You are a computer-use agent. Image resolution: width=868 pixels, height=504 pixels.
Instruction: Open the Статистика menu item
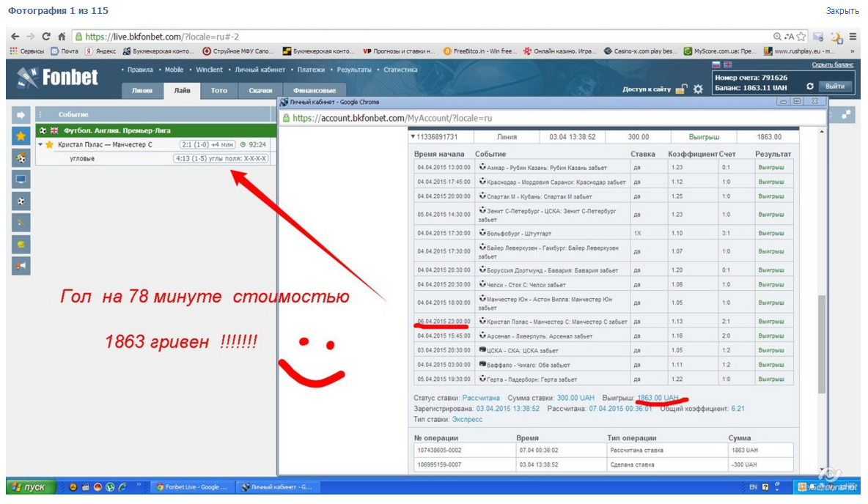click(x=400, y=70)
